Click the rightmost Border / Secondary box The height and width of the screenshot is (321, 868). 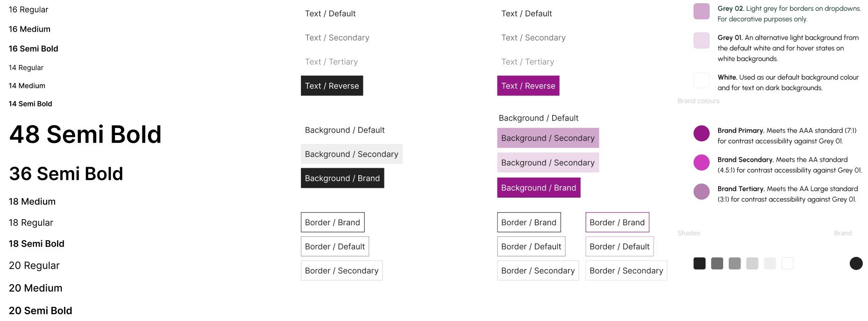point(626,271)
